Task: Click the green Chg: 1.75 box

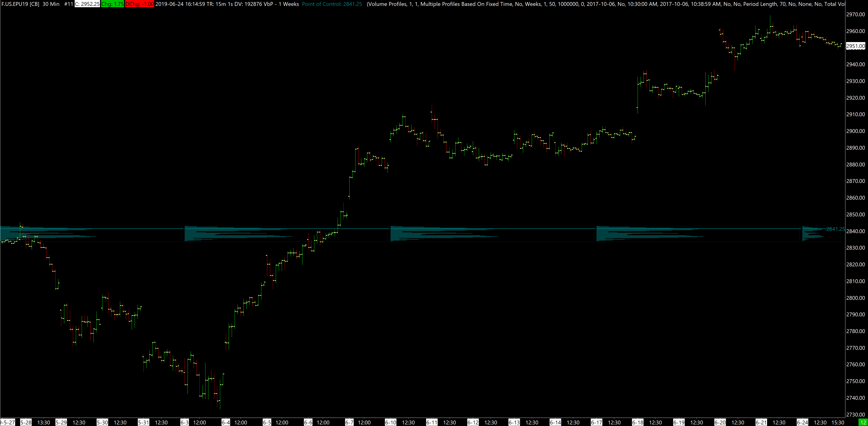Action: click(112, 4)
